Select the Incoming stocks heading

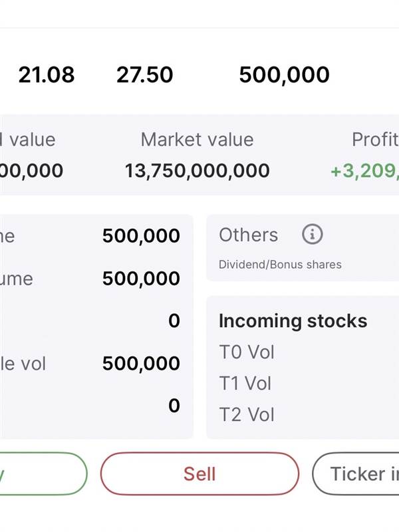click(293, 321)
